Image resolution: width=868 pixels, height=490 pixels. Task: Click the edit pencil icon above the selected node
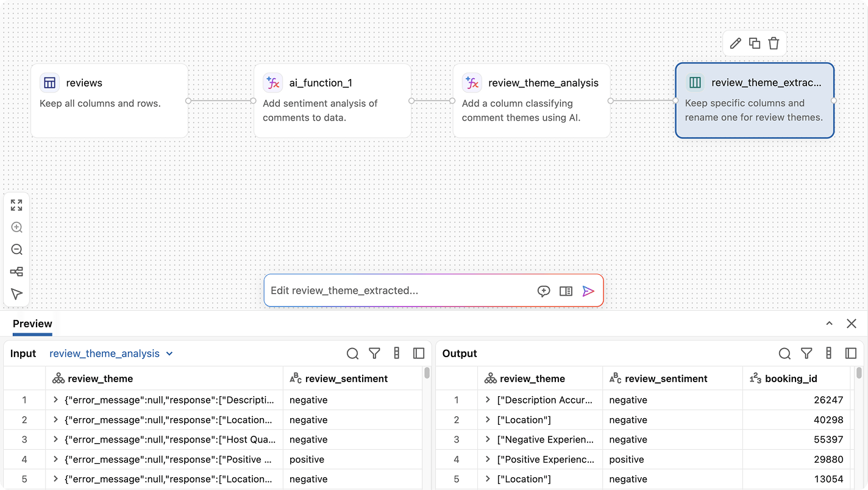point(736,43)
